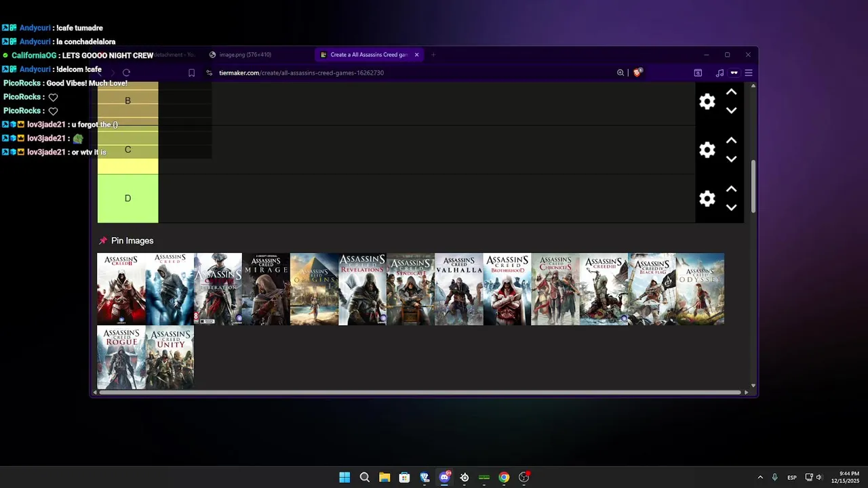Screen dimensions: 868x488
Task: Open OBS Studio from taskbar
Action: [524, 477]
